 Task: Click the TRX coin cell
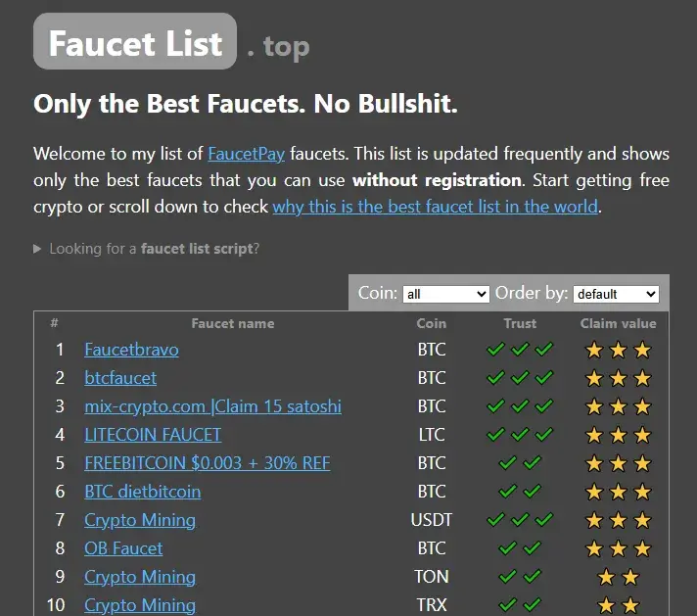(431, 605)
